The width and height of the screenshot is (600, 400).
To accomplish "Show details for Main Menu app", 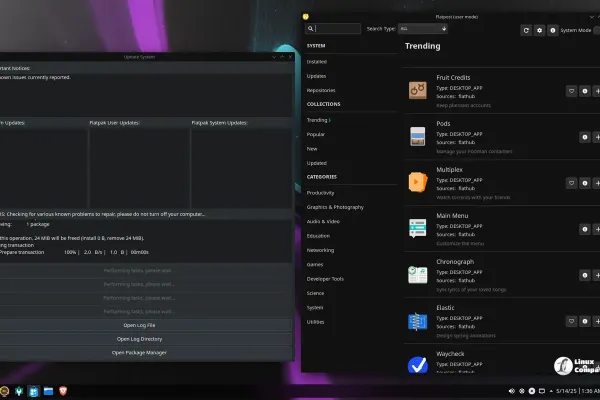I will click(585, 229).
